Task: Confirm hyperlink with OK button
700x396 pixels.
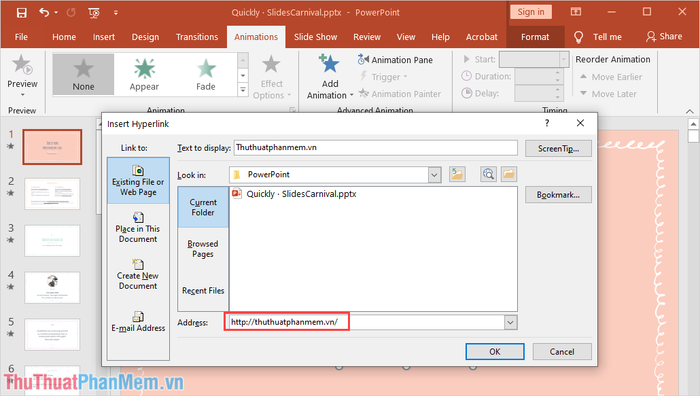Action: pos(495,351)
